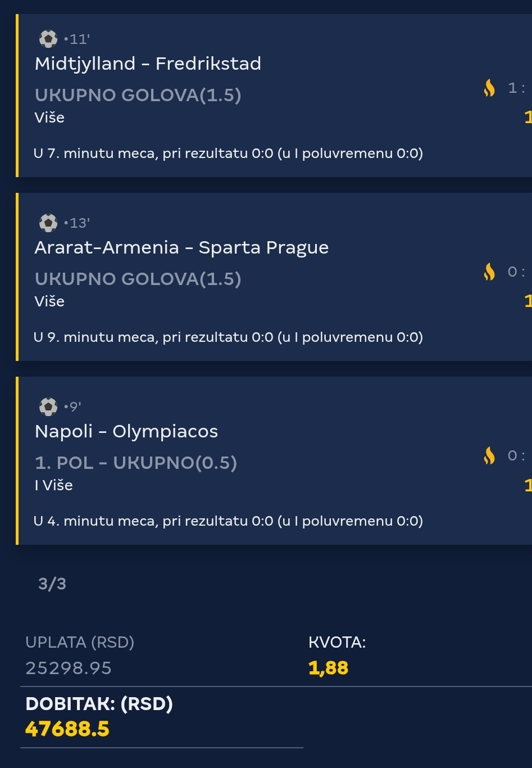Image resolution: width=532 pixels, height=768 pixels.
Task: Click the DOBITAK amount 47688.5
Action: click(67, 729)
